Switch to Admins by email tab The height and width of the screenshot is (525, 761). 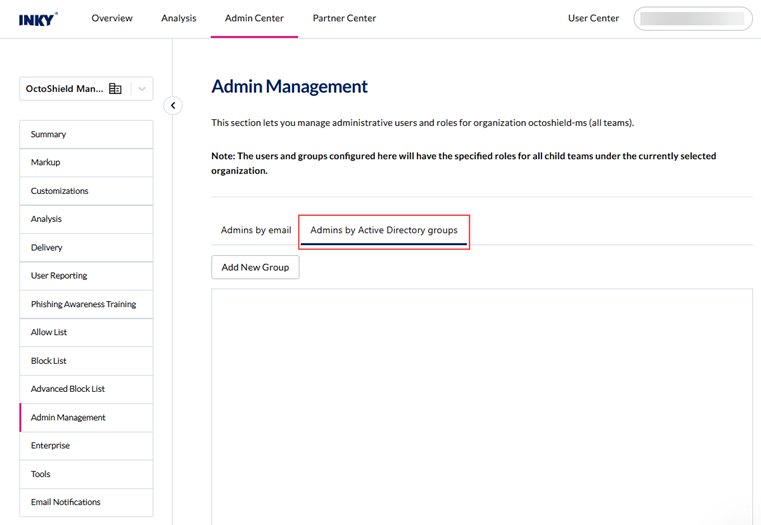point(256,230)
